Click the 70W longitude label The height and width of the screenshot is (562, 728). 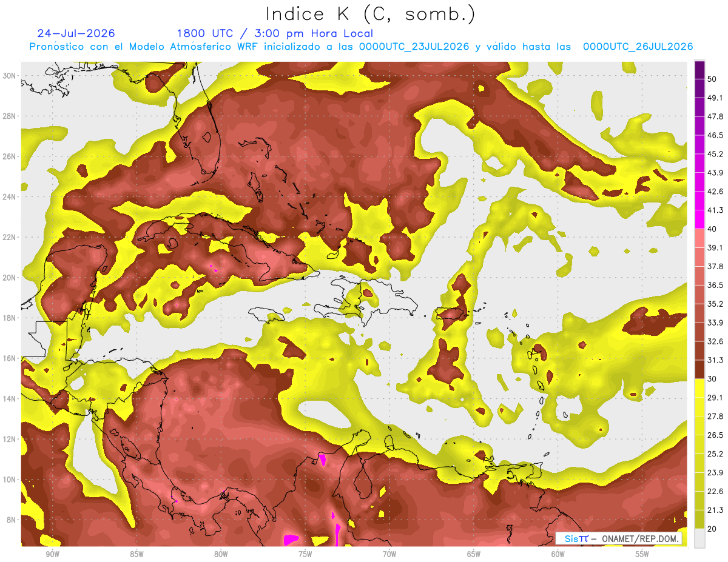click(x=389, y=554)
